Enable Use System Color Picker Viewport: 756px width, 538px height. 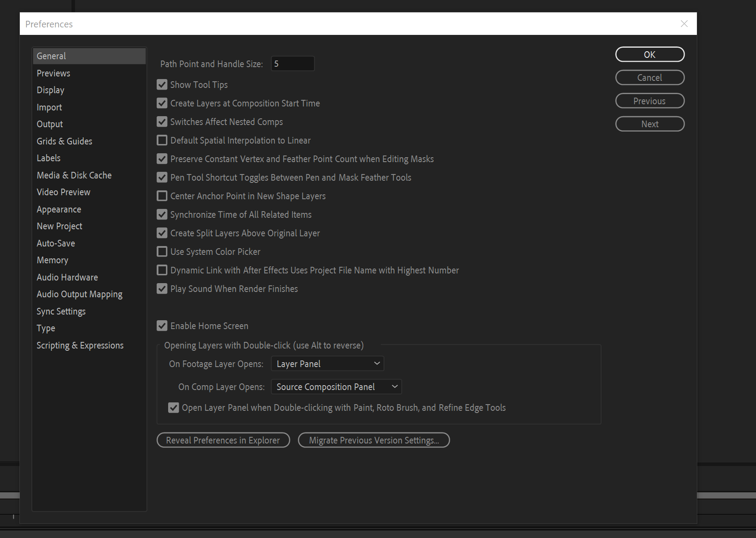click(x=162, y=251)
